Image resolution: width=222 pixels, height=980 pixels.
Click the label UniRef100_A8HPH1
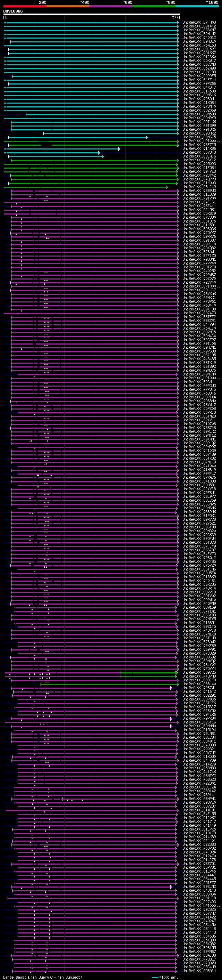199,799
